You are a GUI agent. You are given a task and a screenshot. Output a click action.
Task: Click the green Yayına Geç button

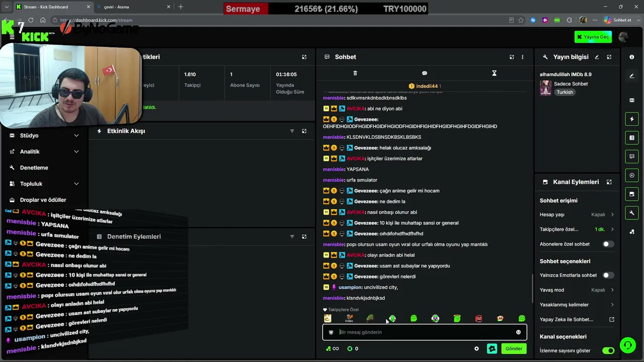[593, 37]
